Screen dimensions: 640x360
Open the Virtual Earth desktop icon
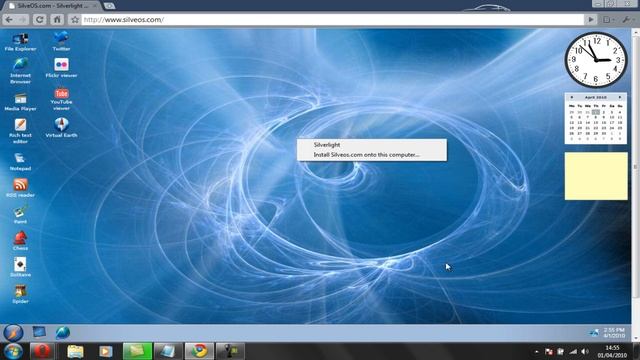point(61,127)
